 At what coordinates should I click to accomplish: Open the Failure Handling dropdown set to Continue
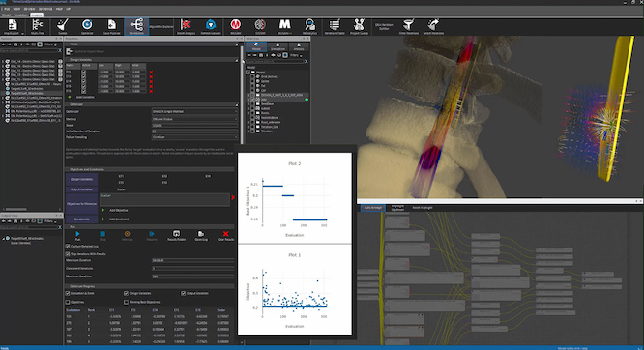point(194,137)
